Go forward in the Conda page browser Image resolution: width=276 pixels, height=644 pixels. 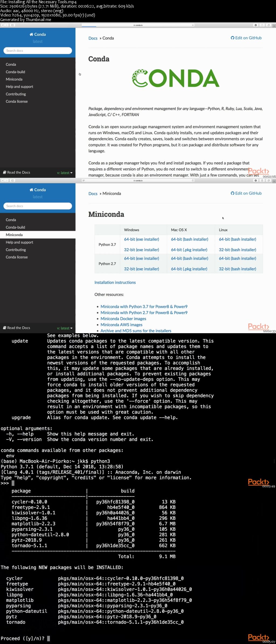6,25
